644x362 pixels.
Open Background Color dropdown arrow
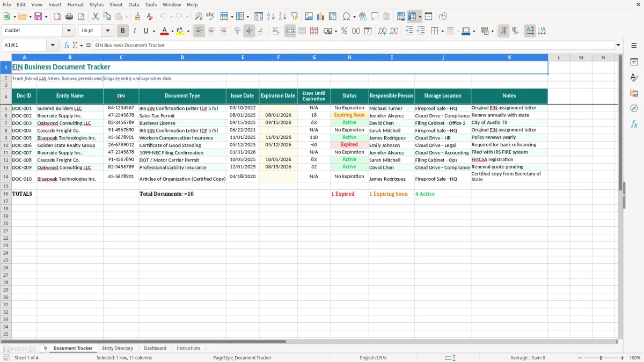tap(188, 31)
